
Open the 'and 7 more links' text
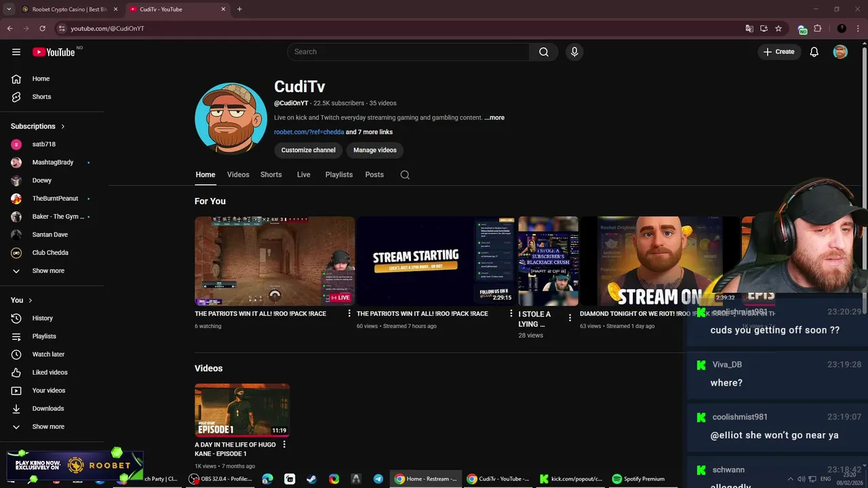[369, 132]
